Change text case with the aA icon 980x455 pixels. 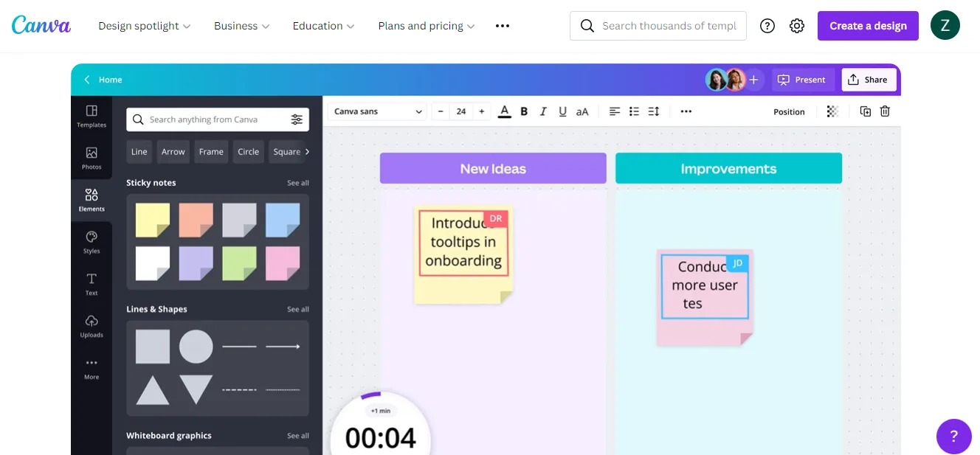coord(582,111)
